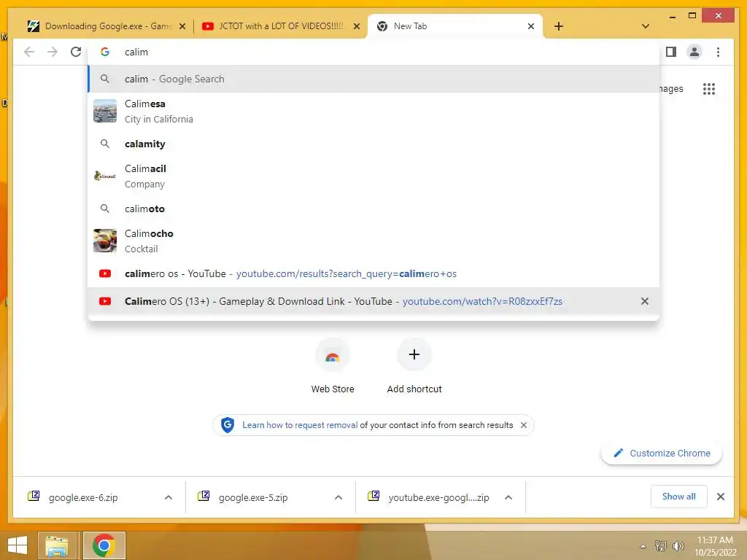Reload the page with refresh icon

coord(76,52)
